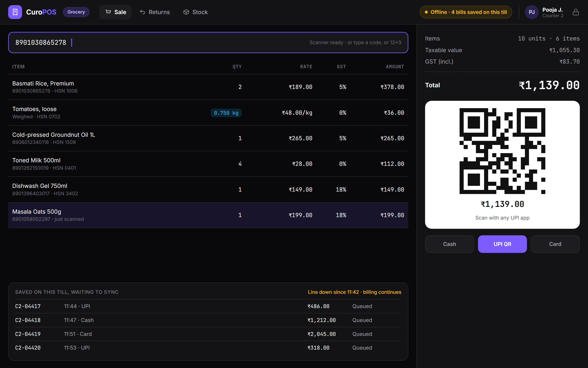The height and width of the screenshot is (368, 588).
Task: Click the QTY column header
Action: coord(237,66)
